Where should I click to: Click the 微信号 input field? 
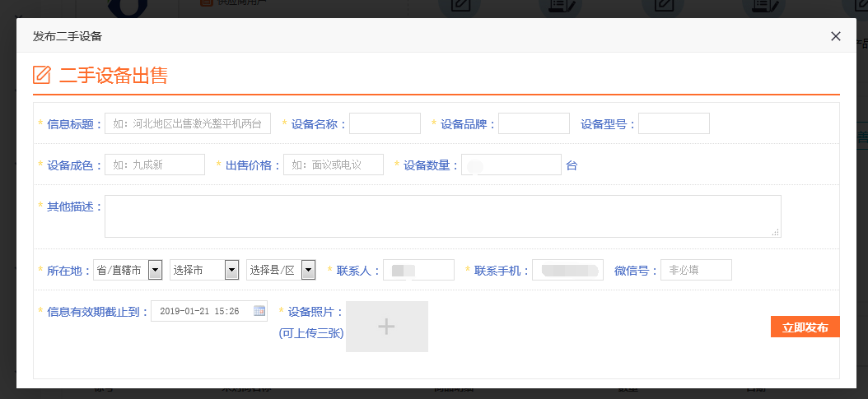pos(696,270)
